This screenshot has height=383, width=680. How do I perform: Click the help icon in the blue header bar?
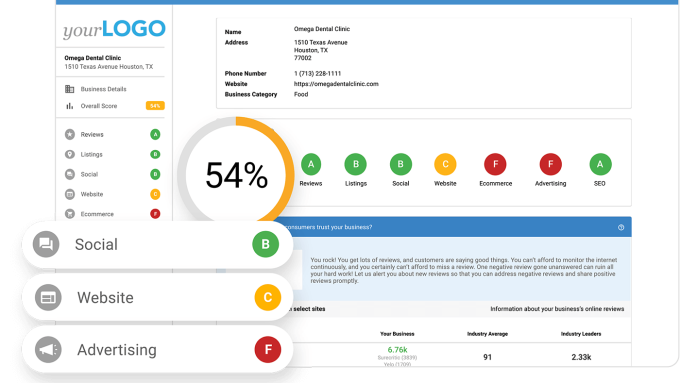[621, 227]
